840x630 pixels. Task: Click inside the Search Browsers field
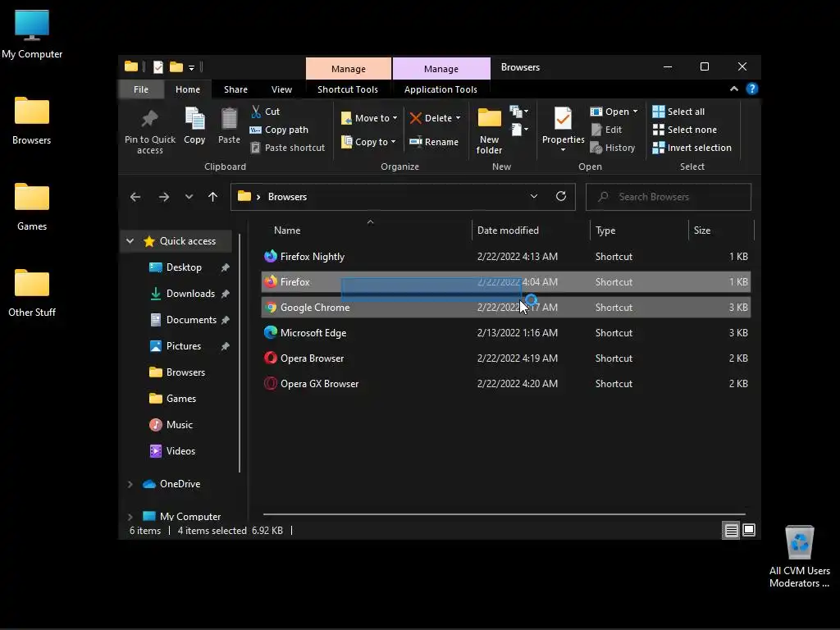[668, 197]
